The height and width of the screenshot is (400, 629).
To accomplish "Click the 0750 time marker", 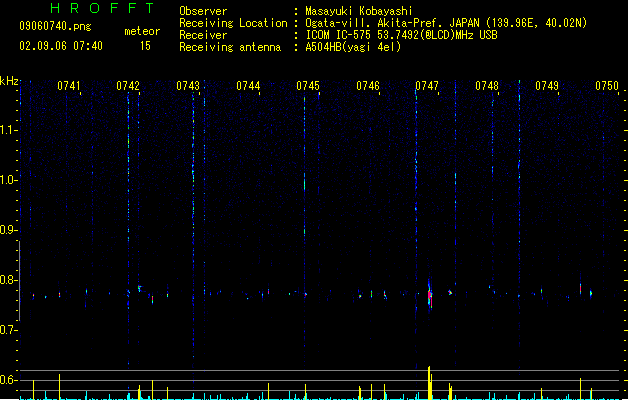I will pos(607,86).
